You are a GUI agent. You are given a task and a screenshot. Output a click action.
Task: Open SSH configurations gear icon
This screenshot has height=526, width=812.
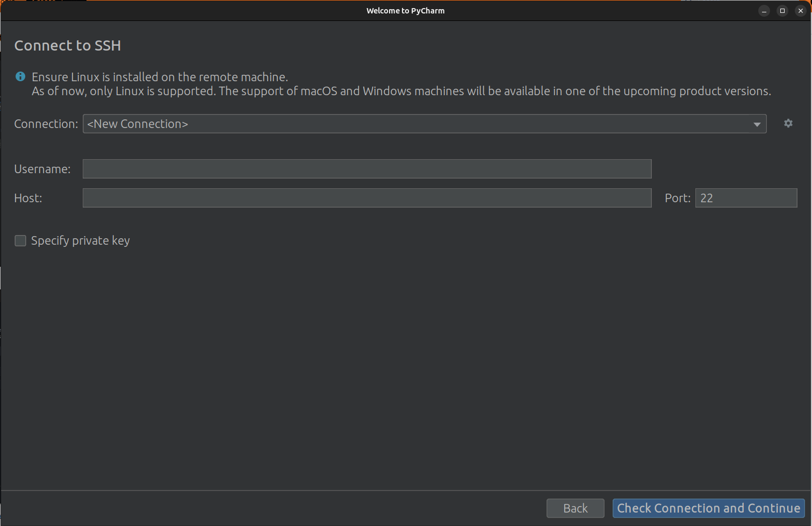(x=788, y=124)
